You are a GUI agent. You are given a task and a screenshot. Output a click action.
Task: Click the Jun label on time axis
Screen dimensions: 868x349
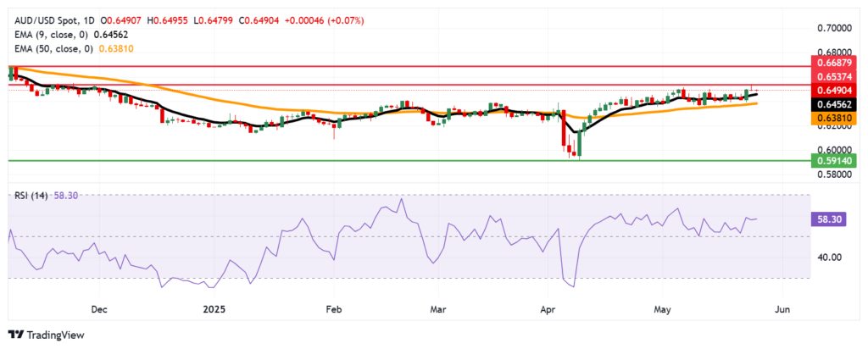click(x=782, y=309)
